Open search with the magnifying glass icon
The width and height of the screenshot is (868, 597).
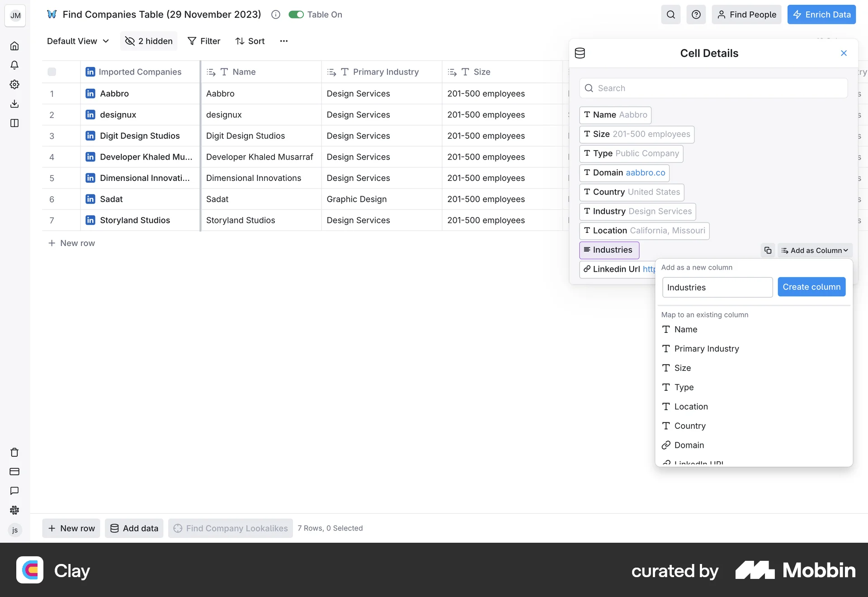pyautogui.click(x=670, y=14)
